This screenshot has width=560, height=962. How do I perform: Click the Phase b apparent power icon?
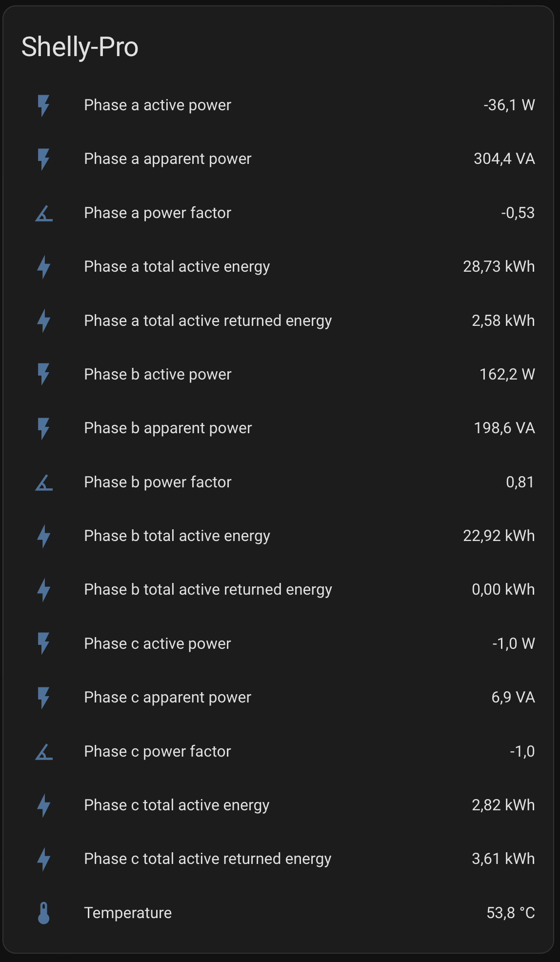point(44,428)
